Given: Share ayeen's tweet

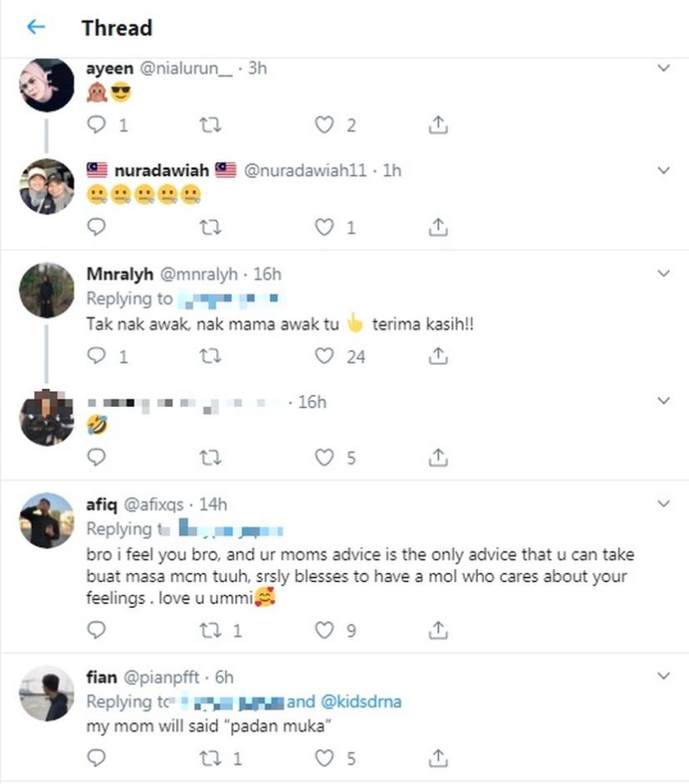Looking at the screenshot, I should point(438,125).
